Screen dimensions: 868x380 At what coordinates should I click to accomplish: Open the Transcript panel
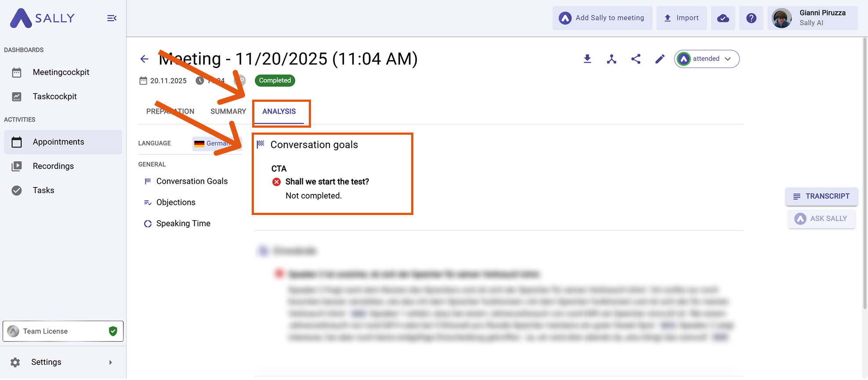point(821,196)
